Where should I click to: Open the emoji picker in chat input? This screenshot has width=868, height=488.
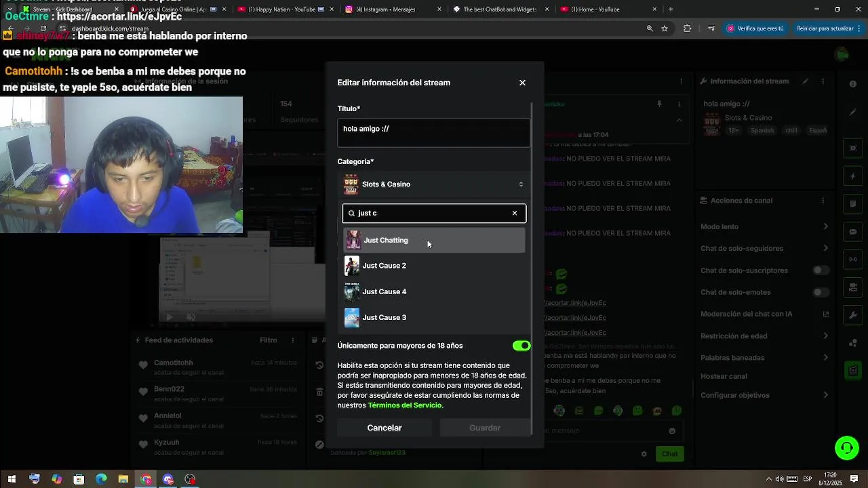click(x=672, y=431)
